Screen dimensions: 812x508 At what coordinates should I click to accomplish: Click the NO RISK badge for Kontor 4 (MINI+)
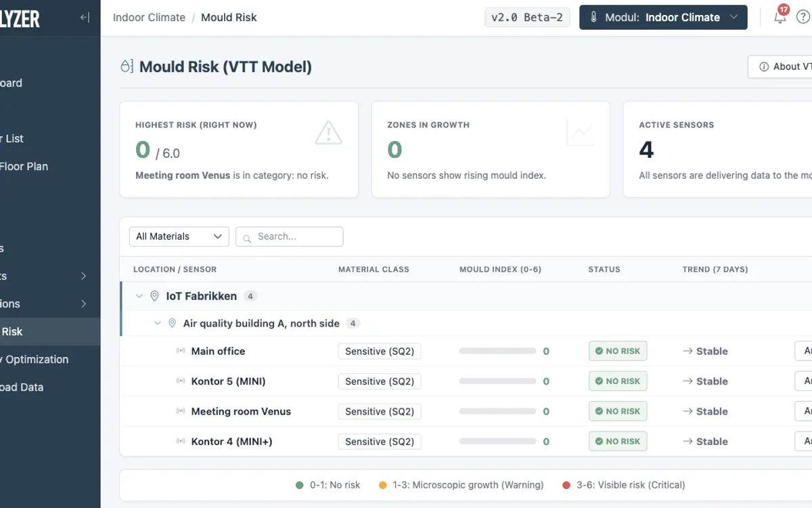[618, 442]
